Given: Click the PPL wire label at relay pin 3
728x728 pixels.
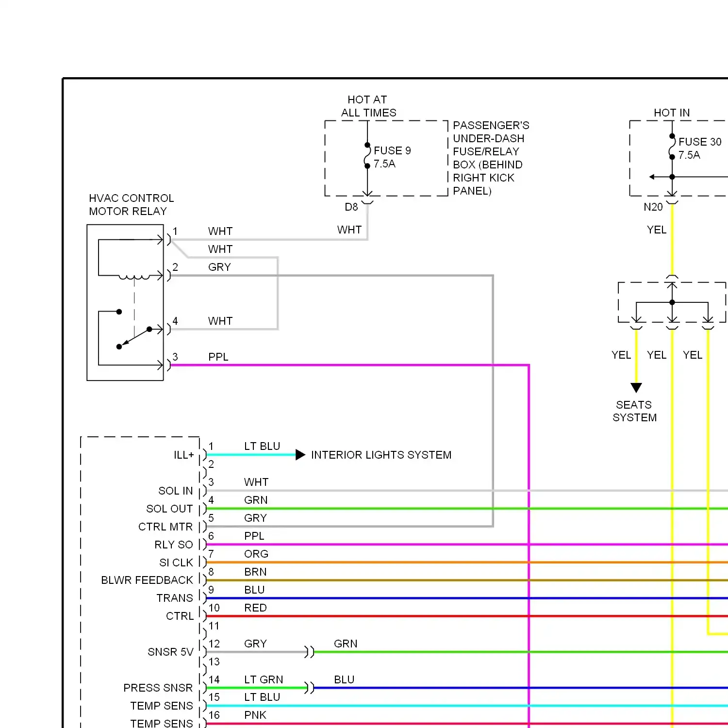Looking at the screenshot, I should coord(218,357).
